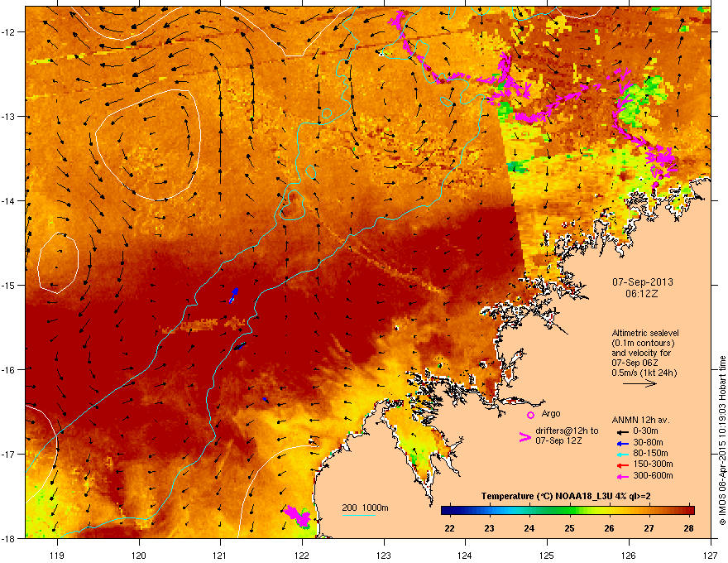This screenshot has height=563, width=728.
Task: Click the "drifters@12h to" legend text
Action: (x=567, y=431)
